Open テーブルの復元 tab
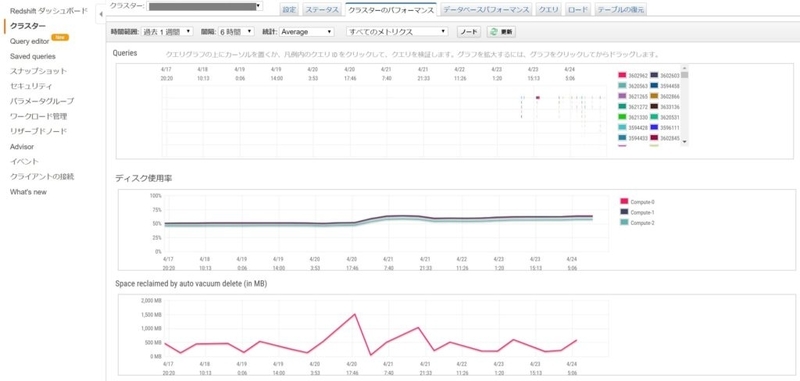800x381 pixels. click(620, 10)
